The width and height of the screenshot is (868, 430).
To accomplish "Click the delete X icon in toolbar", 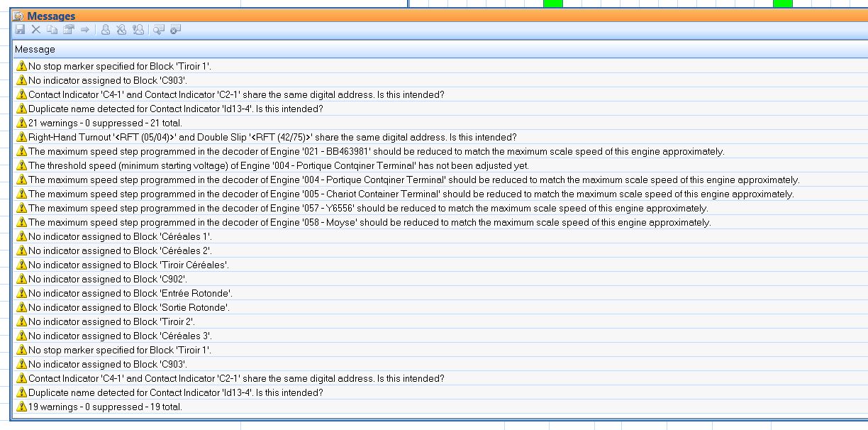I will tap(35, 30).
